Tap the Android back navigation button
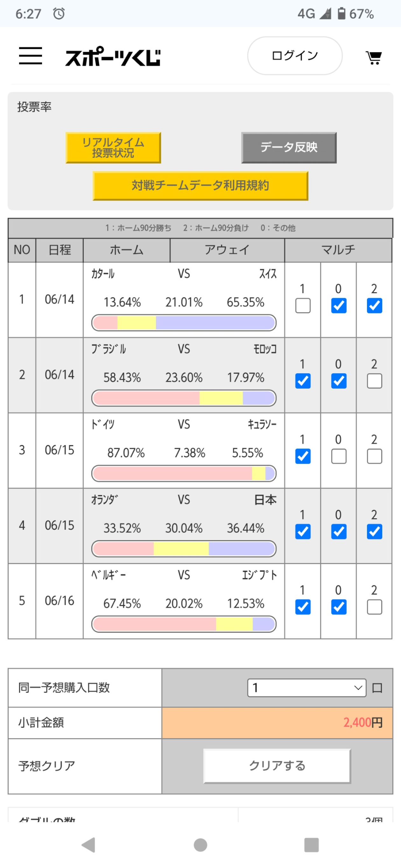The image size is (401, 868). click(89, 845)
